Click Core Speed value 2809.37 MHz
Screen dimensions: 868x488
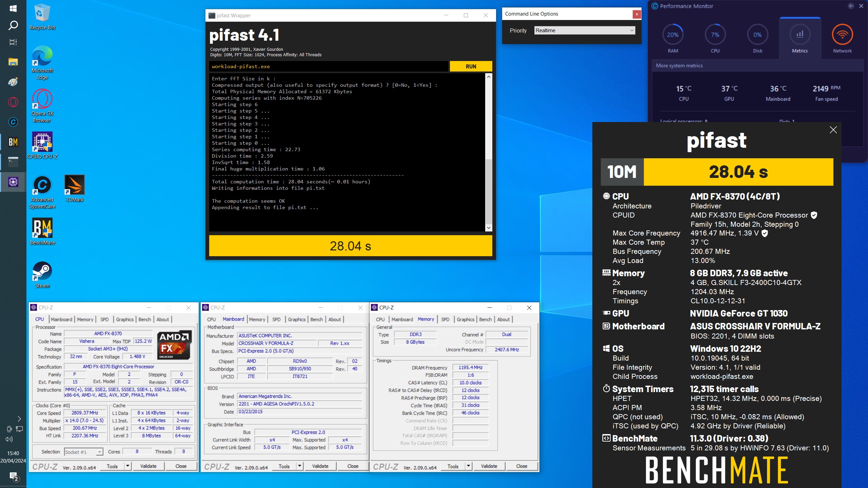coord(85,413)
